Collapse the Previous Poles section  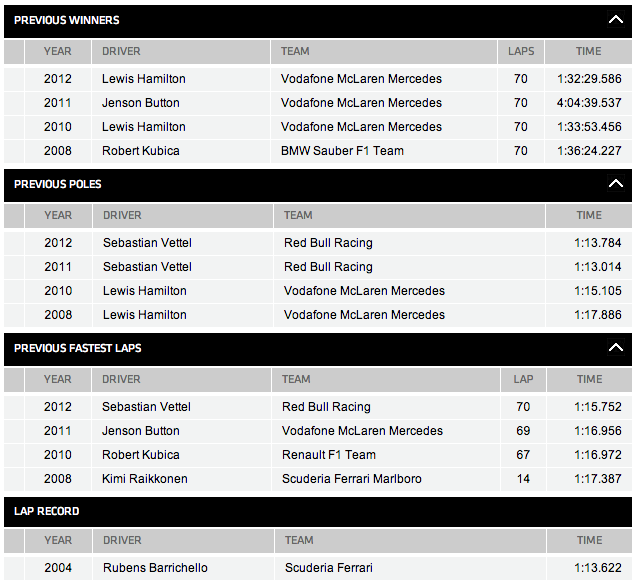point(615,184)
